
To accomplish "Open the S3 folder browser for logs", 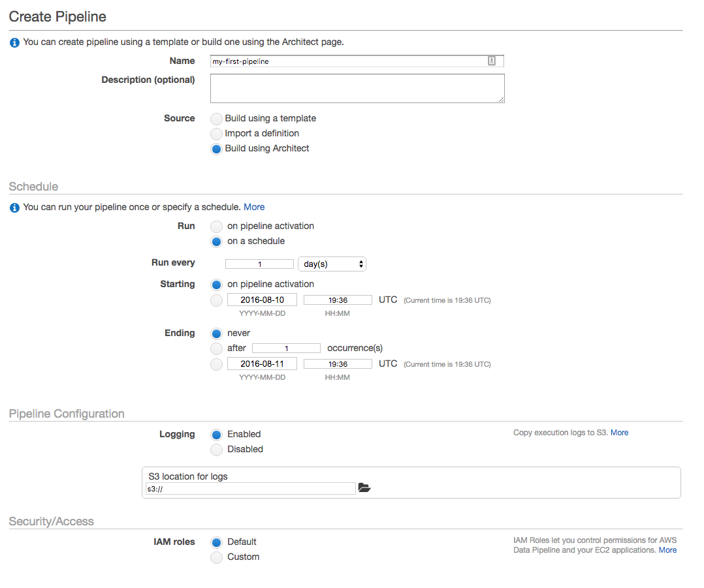I will point(364,487).
